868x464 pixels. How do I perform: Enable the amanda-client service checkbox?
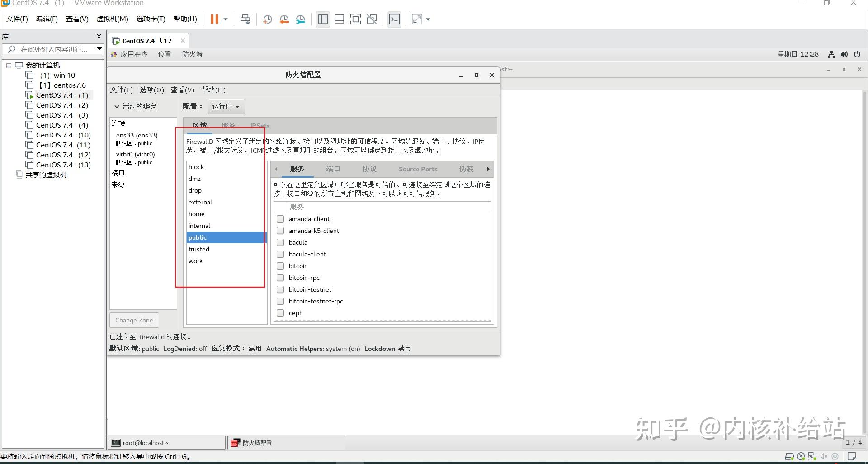(280, 219)
